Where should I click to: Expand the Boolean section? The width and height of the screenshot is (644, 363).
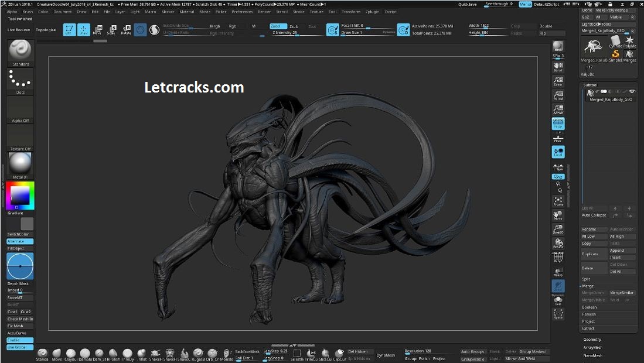pos(590,307)
